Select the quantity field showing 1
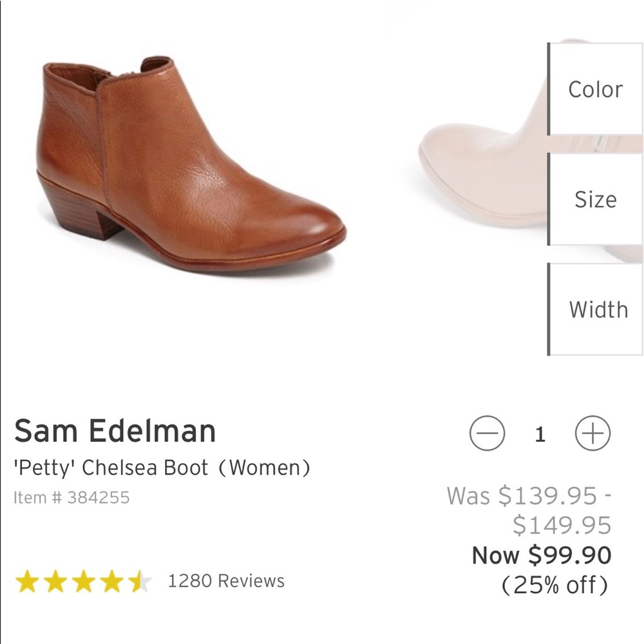 (540, 433)
